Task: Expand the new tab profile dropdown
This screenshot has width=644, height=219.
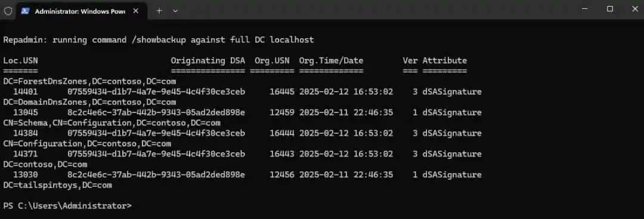Action: (175, 11)
